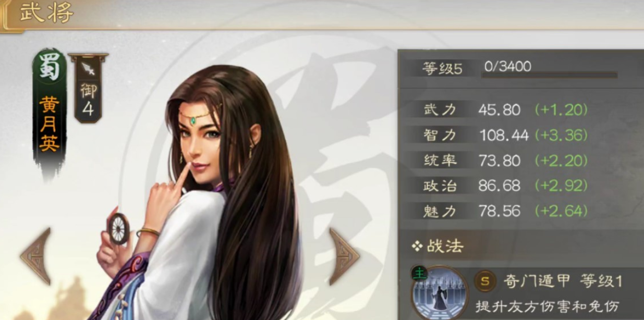Tap the 奇门遁甲 skill icon
The height and width of the screenshot is (320, 644).
tap(432, 293)
